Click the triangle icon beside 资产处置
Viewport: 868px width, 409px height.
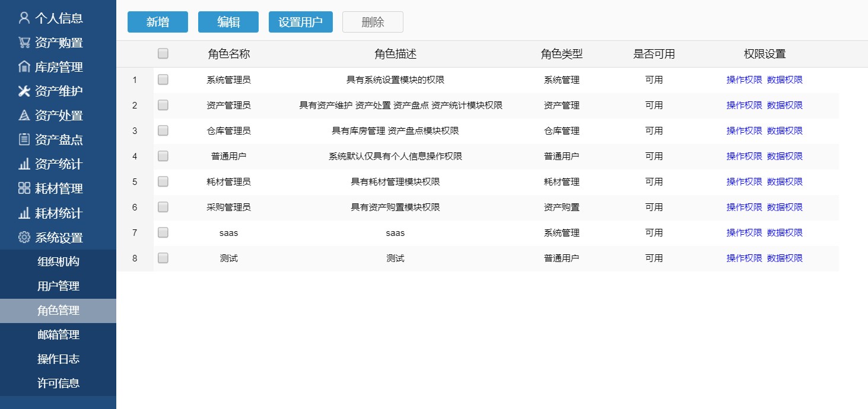point(24,115)
